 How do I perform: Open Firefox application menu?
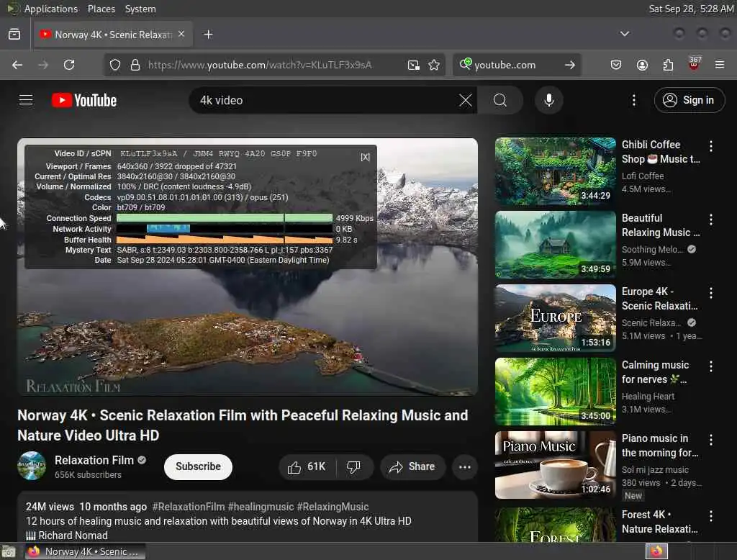(x=720, y=65)
